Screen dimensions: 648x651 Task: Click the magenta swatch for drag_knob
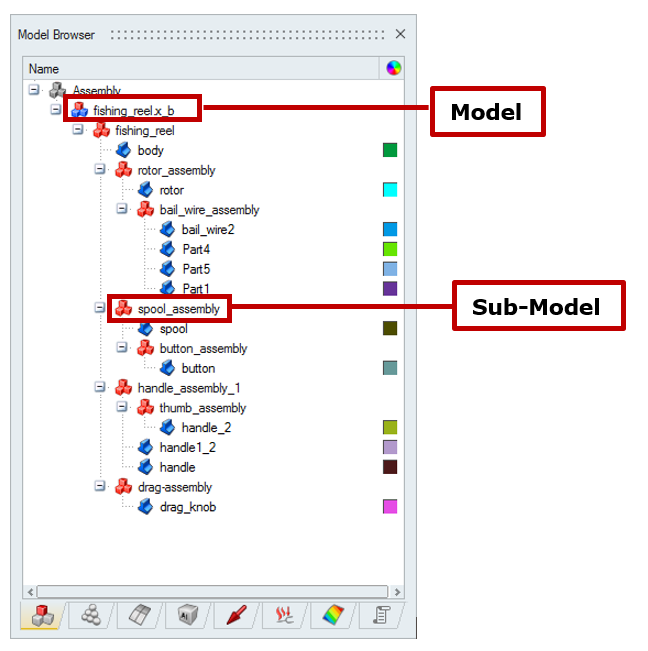pyautogui.click(x=390, y=507)
